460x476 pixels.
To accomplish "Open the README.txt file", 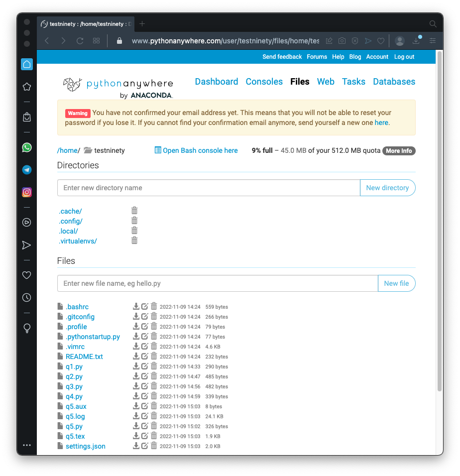I will pyautogui.click(x=84, y=357).
